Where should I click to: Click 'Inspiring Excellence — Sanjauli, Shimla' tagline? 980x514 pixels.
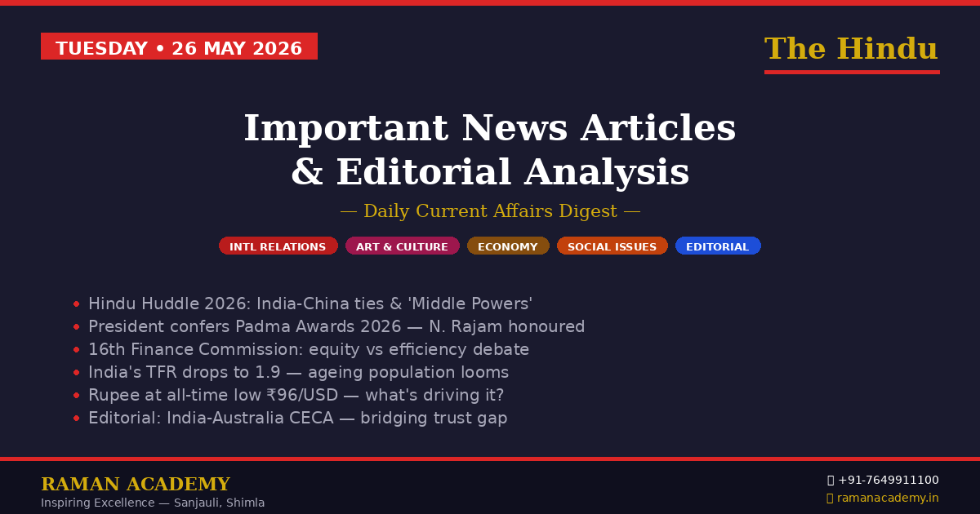pos(153,503)
